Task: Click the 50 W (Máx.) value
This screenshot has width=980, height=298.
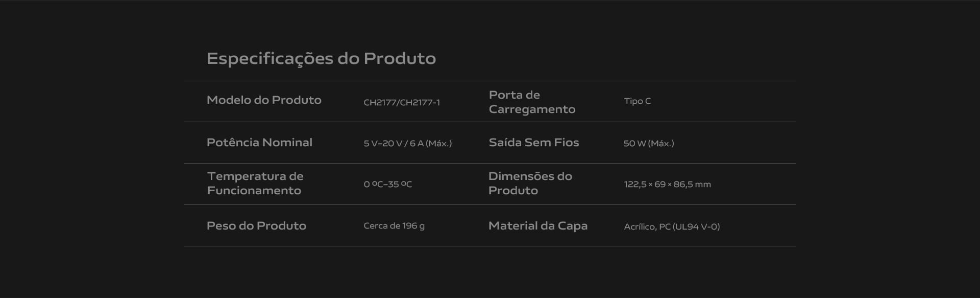Action: tap(649, 144)
